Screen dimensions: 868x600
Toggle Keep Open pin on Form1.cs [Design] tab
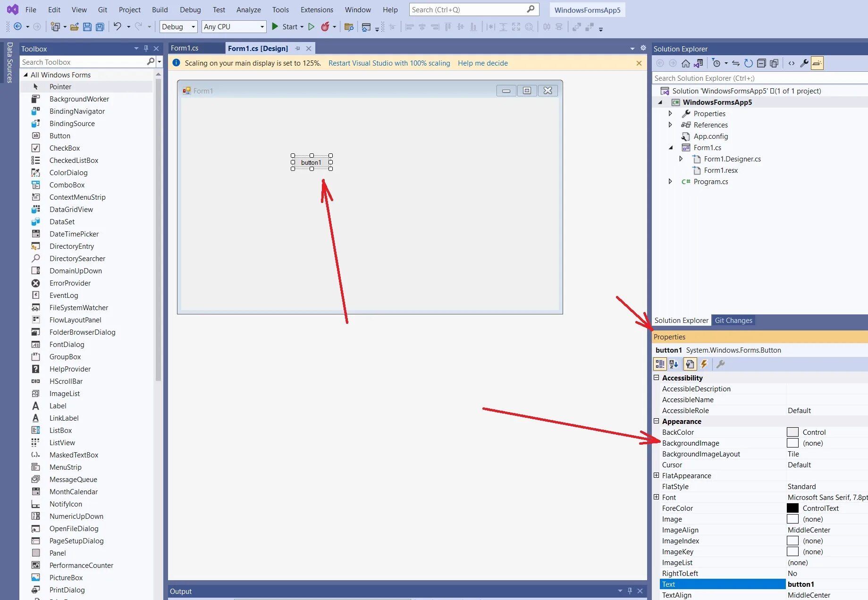pyautogui.click(x=298, y=49)
